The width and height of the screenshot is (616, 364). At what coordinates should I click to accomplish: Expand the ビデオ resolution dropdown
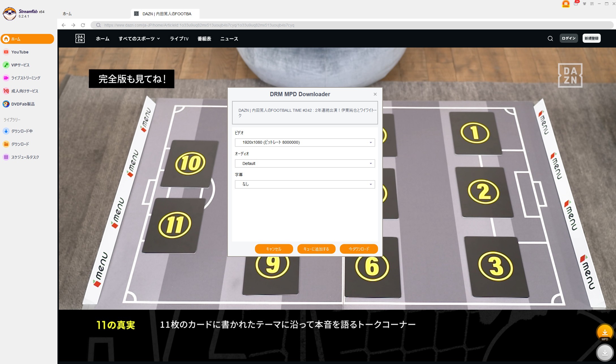[x=305, y=142]
